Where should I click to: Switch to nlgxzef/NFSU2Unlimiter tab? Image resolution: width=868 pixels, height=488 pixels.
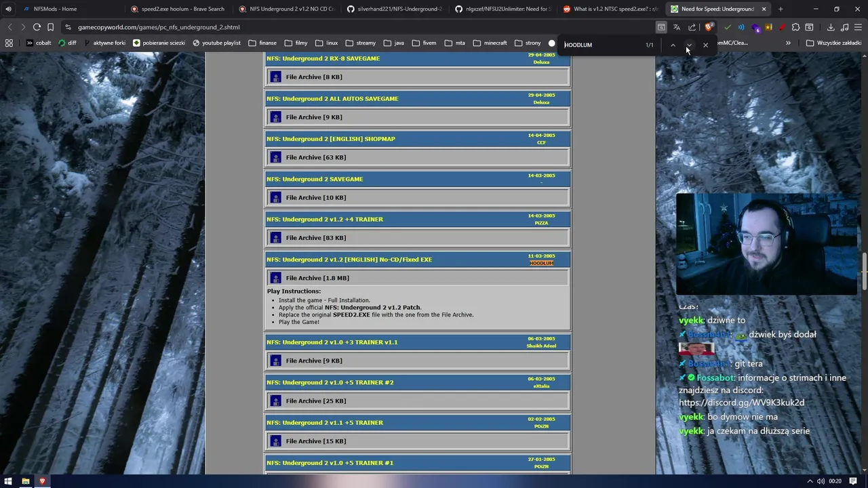click(503, 9)
